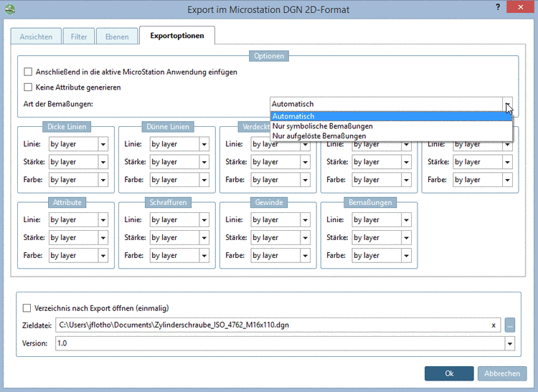The height and width of the screenshot is (392, 538).
Task: Check Keine Attribute generieren
Action: [28, 87]
